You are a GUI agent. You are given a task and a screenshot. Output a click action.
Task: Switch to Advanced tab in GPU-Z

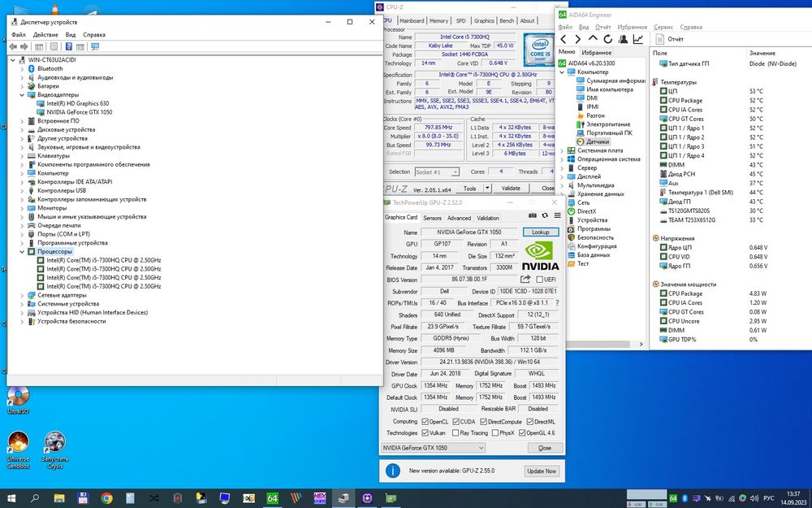pyautogui.click(x=459, y=218)
